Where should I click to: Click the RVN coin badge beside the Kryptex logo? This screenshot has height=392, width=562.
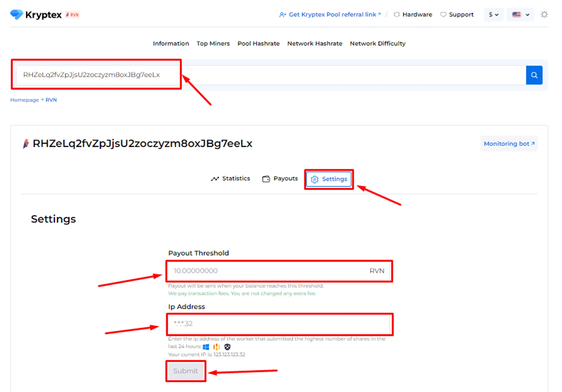[72, 15]
